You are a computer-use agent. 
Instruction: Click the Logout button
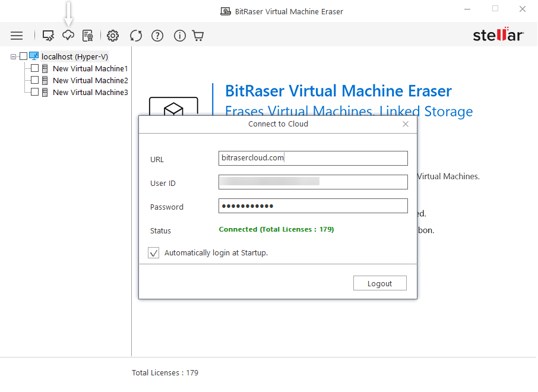point(380,283)
